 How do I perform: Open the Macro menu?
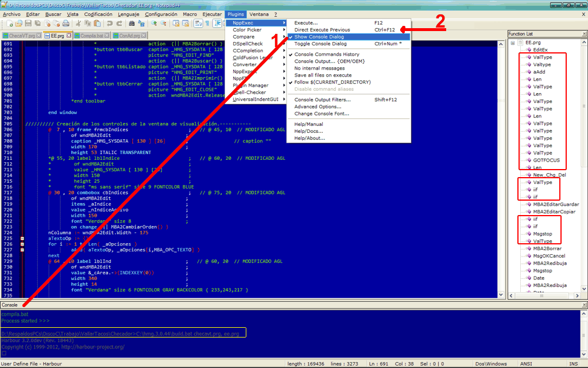[189, 14]
